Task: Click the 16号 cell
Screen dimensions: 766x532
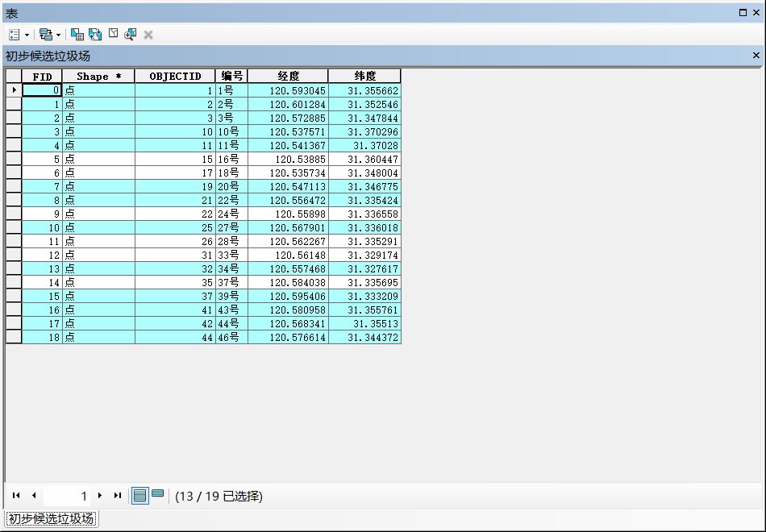Action: (231, 159)
